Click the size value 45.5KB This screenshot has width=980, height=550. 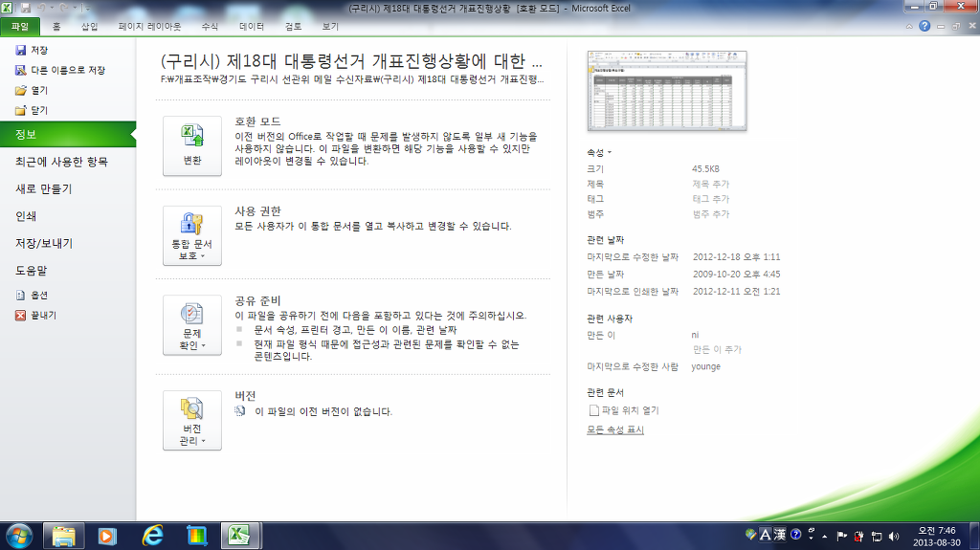point(705,168)
